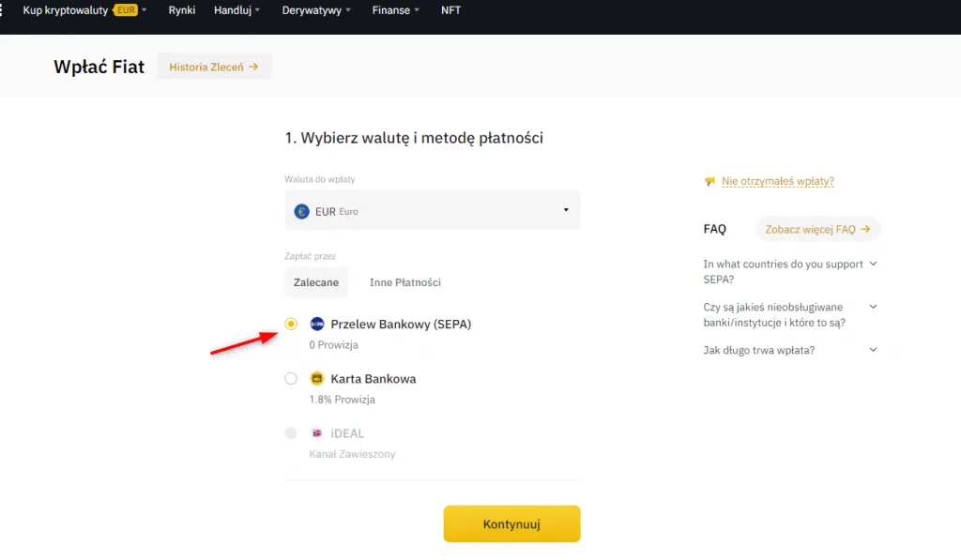
Task: Open the EUR currency dropdown
Action: point(433,211)
